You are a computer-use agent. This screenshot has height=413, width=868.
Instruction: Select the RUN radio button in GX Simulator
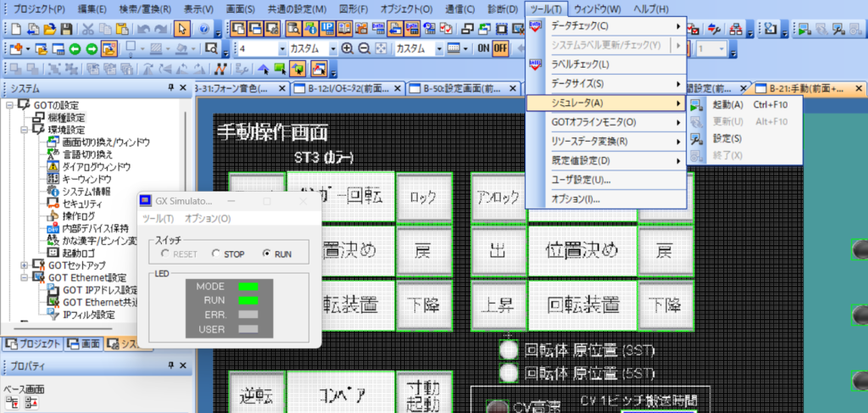click(x=267, y=254)
